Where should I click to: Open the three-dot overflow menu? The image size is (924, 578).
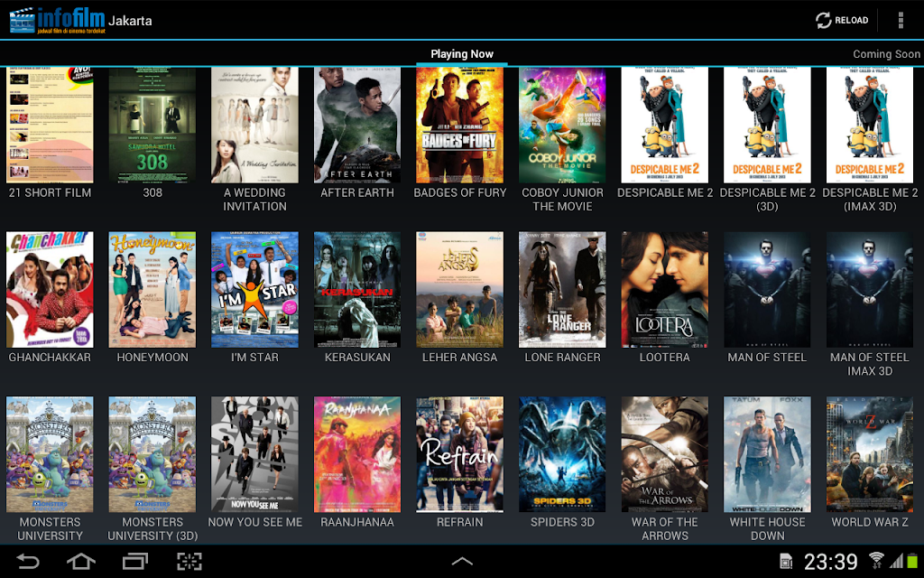pos(901,20)
